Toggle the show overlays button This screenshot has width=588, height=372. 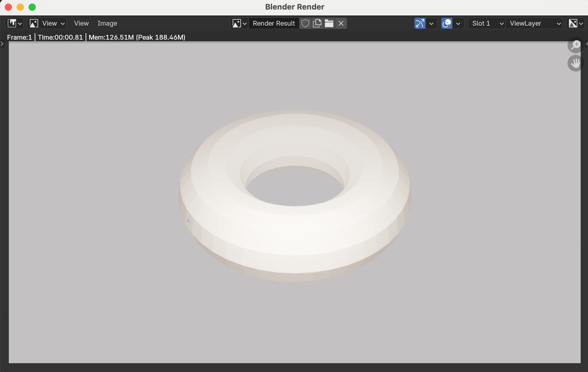(447, 23)
